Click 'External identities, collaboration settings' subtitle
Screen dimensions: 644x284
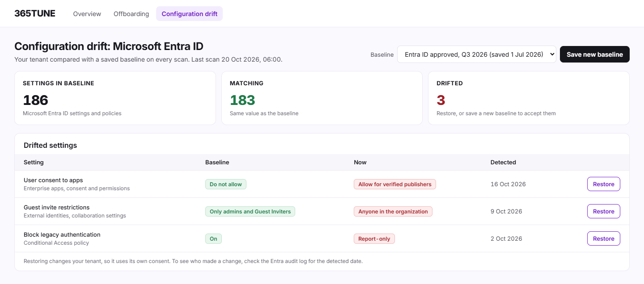[75, 216]
